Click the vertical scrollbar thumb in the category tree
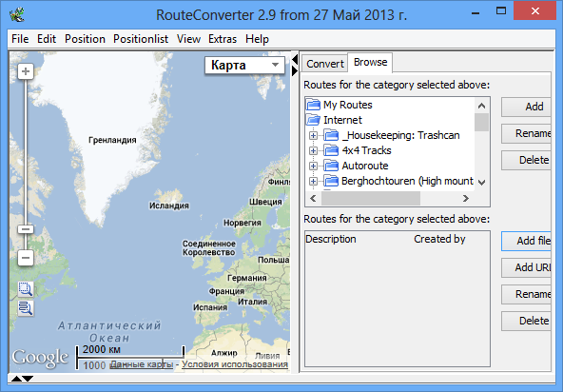 [481, 123]
